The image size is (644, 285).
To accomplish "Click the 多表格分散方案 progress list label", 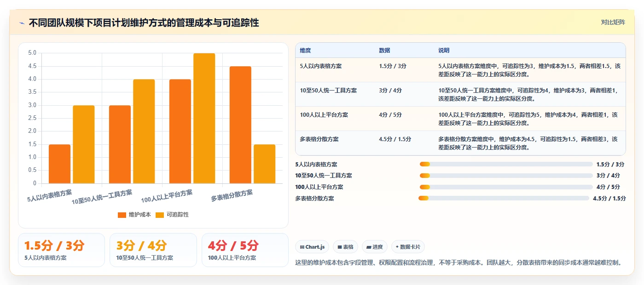I will tap(314, 199).
